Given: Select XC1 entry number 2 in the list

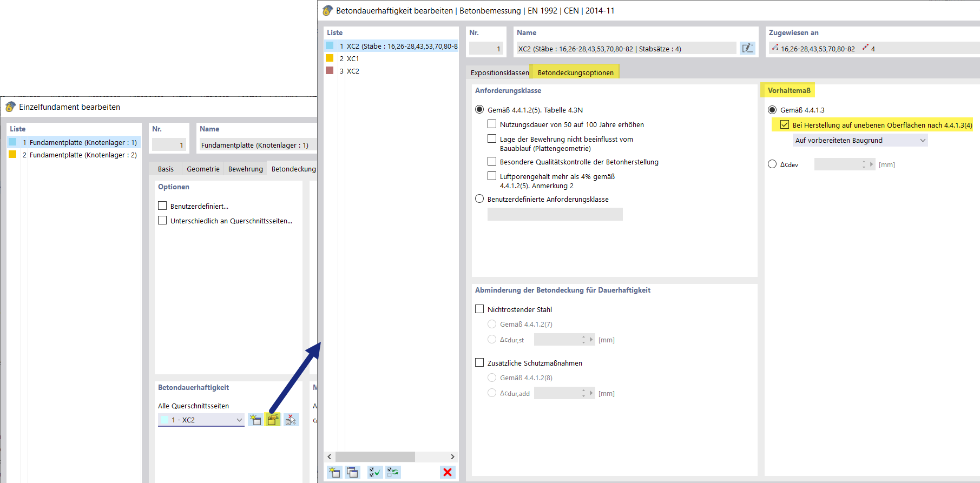Looking at the screenshot, I should pyautogui.click(x=391, y=58).
